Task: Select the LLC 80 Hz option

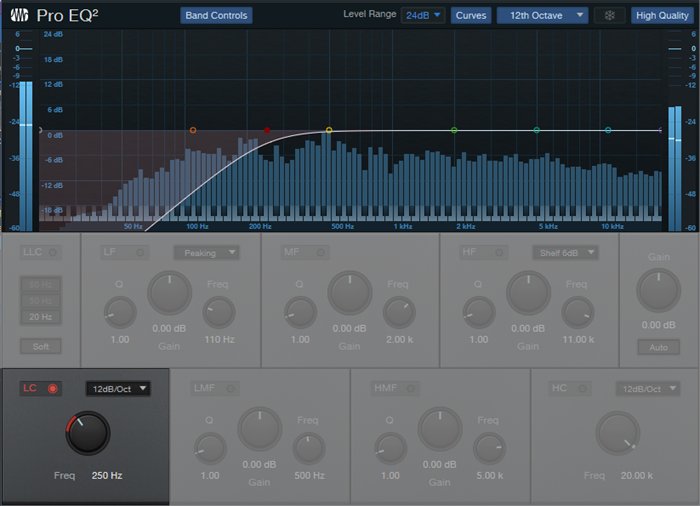Action: 41,284
